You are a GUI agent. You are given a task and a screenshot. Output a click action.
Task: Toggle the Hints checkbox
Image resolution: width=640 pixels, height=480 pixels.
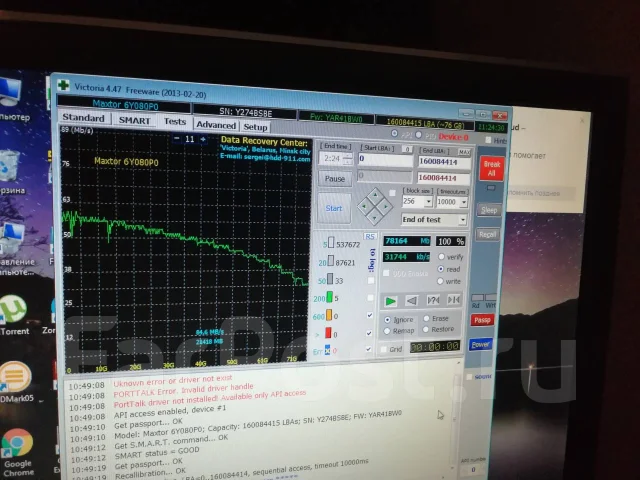[x=488, y=140]
